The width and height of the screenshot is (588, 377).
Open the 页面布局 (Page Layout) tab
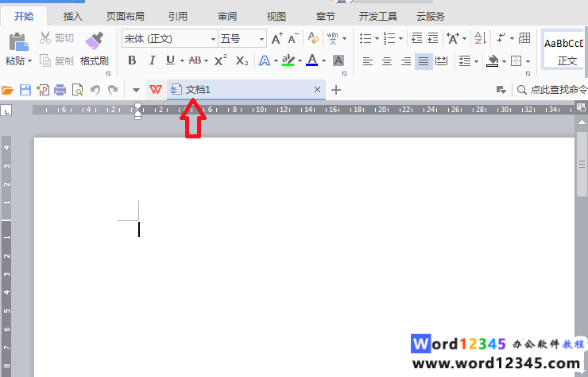(126, 16)
